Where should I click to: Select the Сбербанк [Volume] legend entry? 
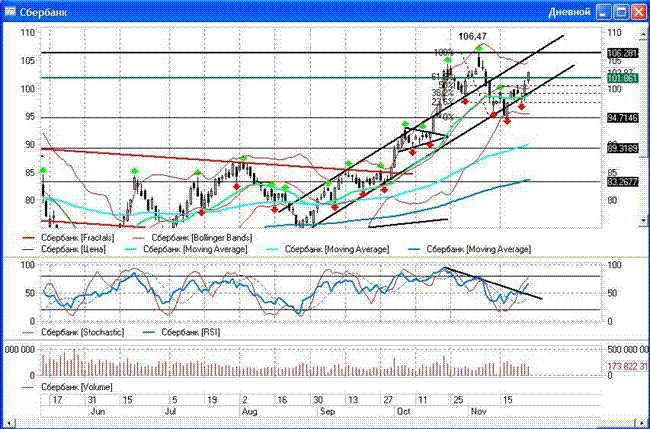pos(67,387)
